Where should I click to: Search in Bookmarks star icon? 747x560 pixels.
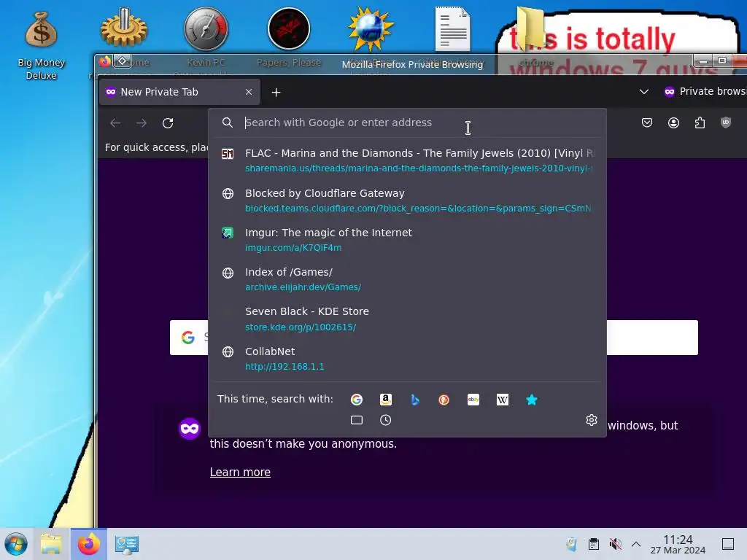532,400
